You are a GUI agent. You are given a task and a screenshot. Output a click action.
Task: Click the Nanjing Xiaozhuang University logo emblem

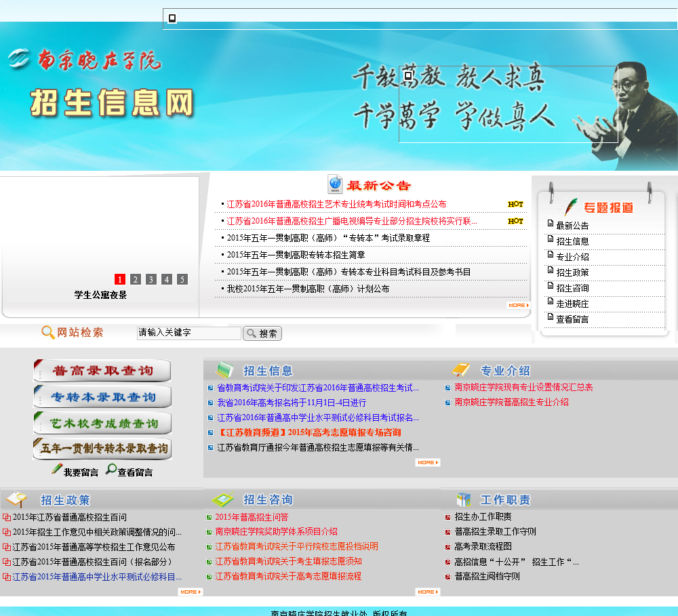(18, 58)
